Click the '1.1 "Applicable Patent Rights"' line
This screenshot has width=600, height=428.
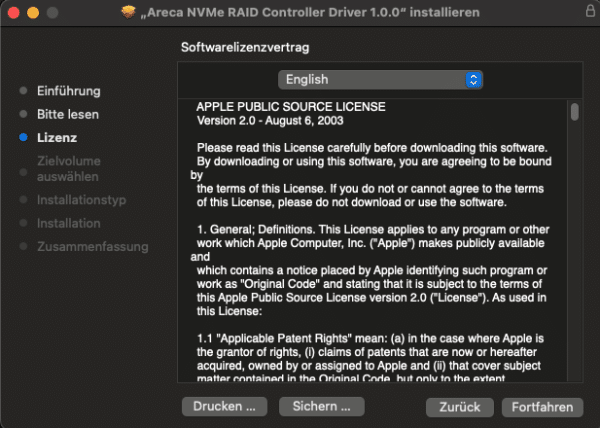tap(370, 338)
